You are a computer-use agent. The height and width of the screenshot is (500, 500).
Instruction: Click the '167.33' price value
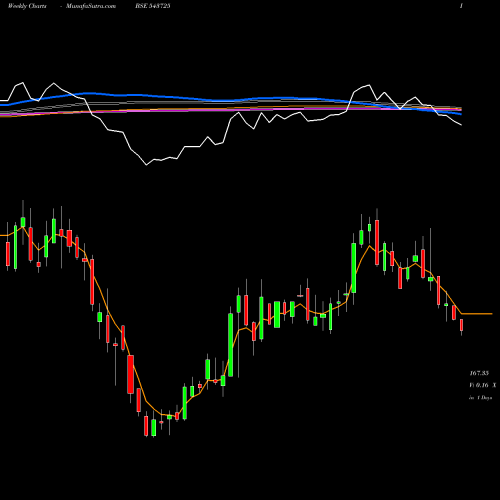pos(479,373)
